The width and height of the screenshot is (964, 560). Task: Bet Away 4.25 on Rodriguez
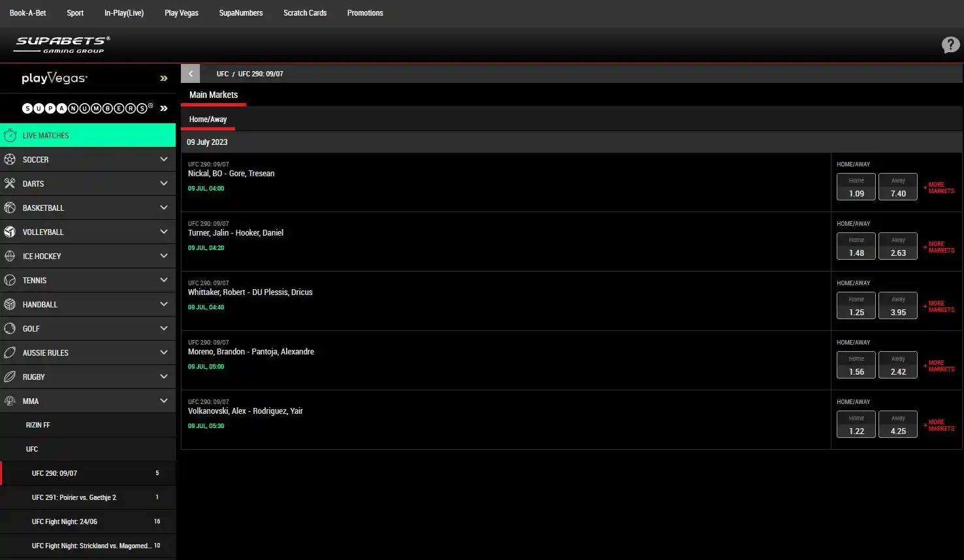(898, 425)
